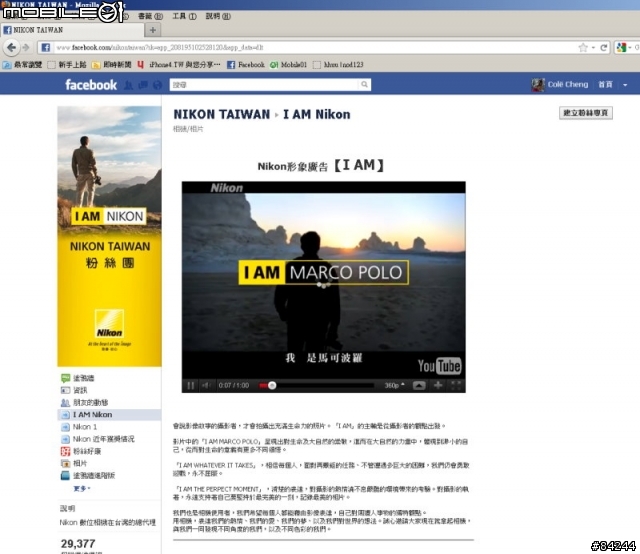Image resolution: width=640 pixels, height=554 pixels.
Task: Focus the Facebook search field
Action: pos(264,85)
